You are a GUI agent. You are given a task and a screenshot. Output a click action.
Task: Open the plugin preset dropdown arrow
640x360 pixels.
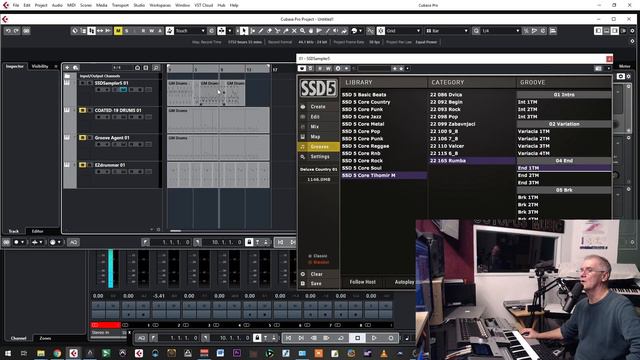point(408,68)
